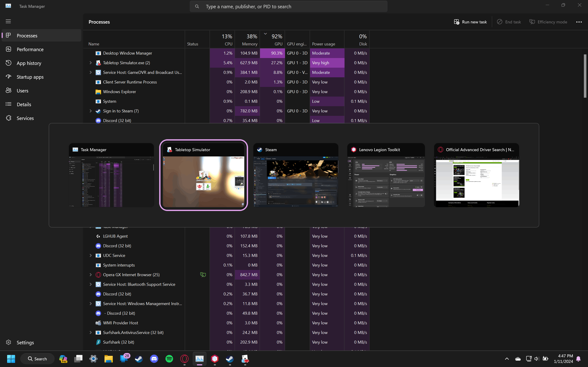Expand Service Host: GameDVR and Broadcast entry
The width and height of the screenshot is (588, 367).
coord(91,72)
